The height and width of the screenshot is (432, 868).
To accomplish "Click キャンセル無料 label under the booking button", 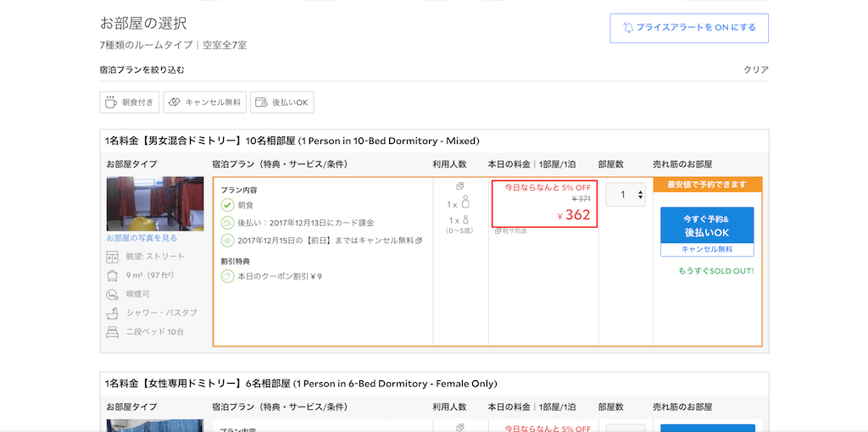I will [x=707, y=250].
